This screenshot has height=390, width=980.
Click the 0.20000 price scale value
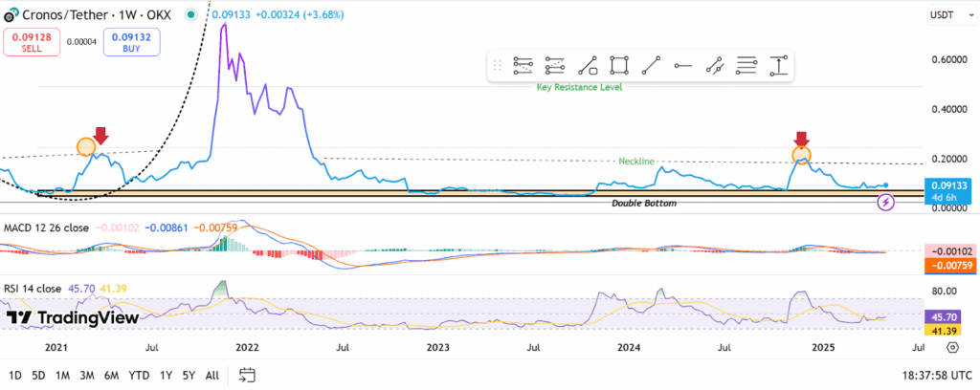click(x=948, y=159)
